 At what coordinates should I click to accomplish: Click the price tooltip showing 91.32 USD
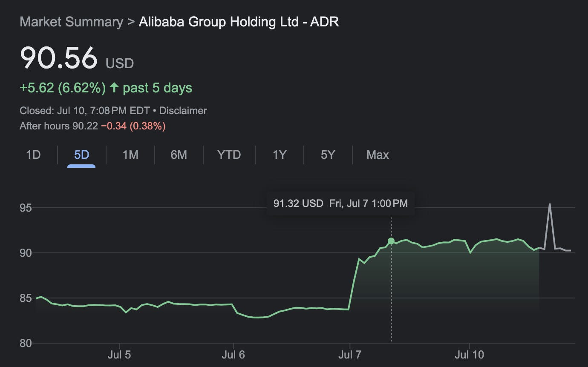click(340, 203)
